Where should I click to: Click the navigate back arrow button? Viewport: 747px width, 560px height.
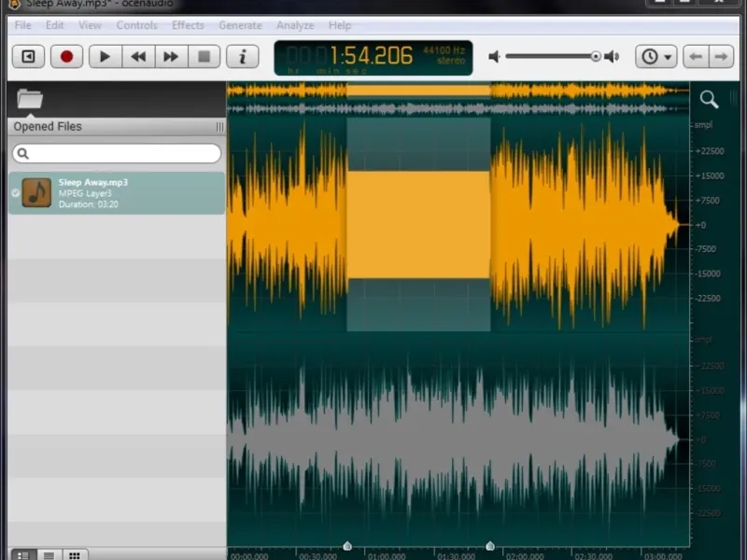click(695, 57)
